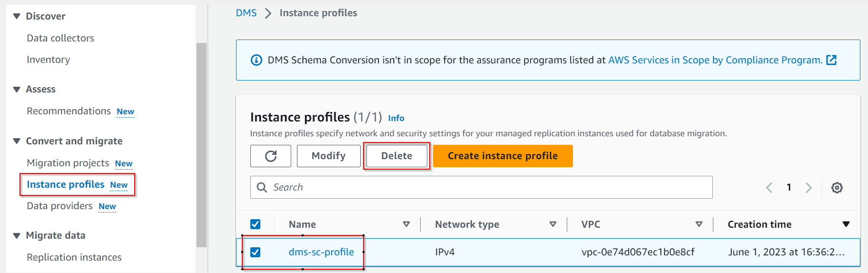
Task: Go to next page arrow
Action: click(809, 188)
